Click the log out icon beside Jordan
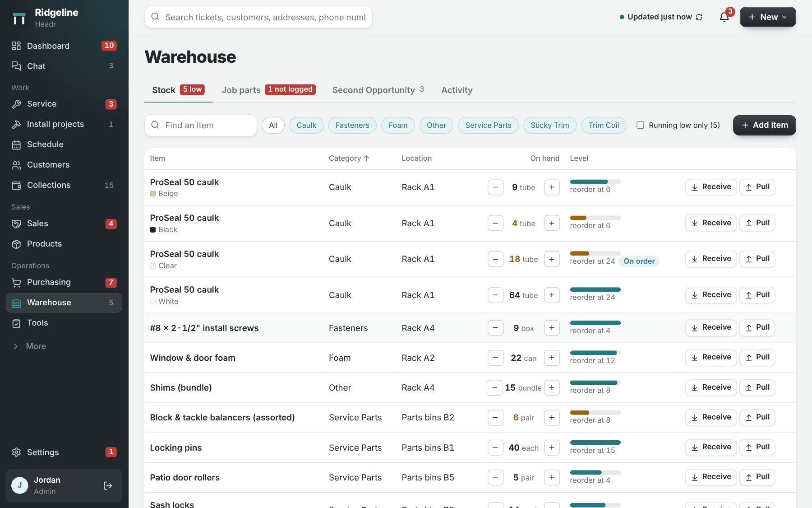The width and height of the screenshot is (812, 508). tap(108, 486)
